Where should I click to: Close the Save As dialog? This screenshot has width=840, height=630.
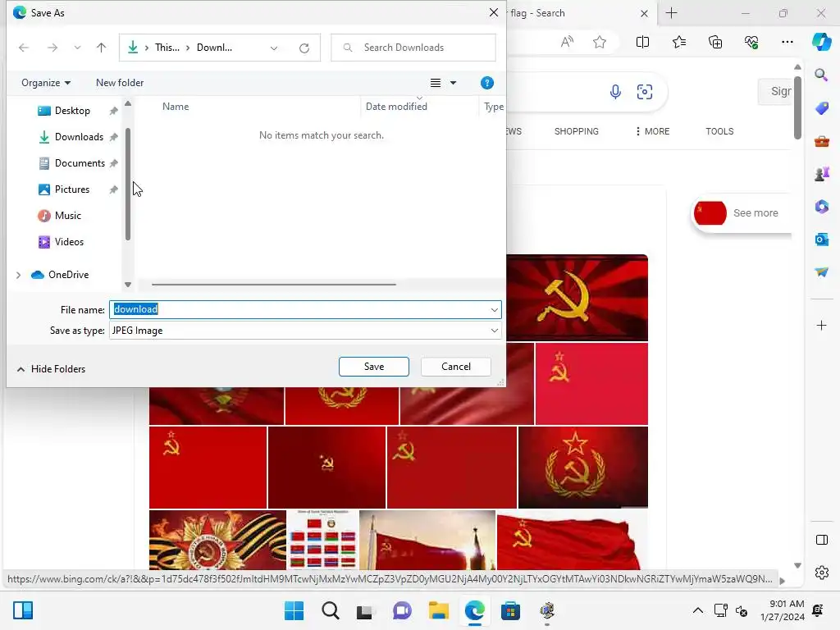coord(493,12)
